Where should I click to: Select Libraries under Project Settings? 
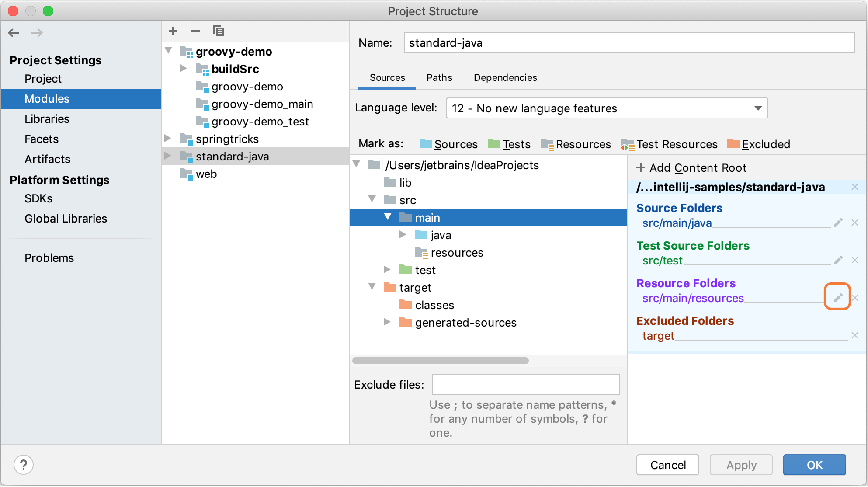[46, 119]
